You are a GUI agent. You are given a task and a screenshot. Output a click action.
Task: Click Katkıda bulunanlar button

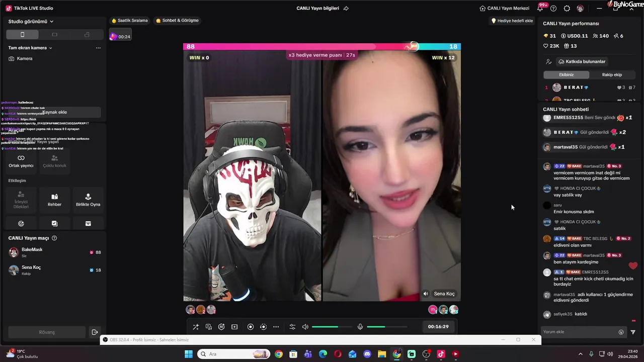582,61
